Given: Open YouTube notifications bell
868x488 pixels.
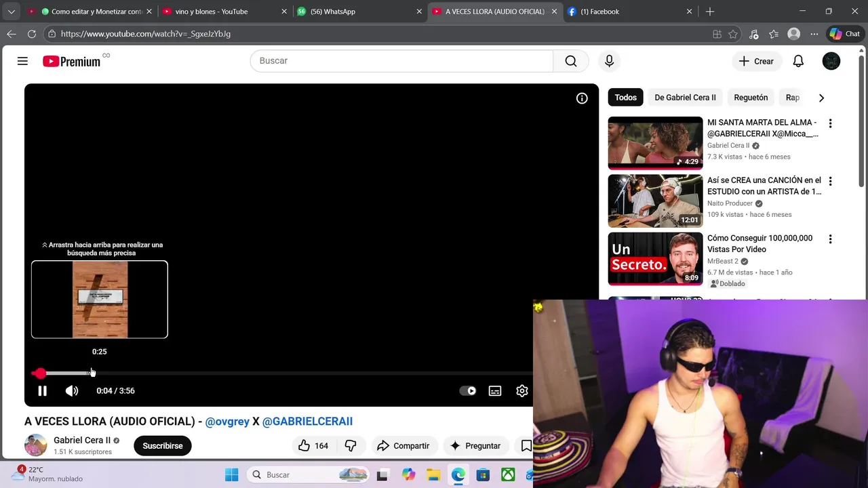Looking at the screenshot, I should [798, 61].
